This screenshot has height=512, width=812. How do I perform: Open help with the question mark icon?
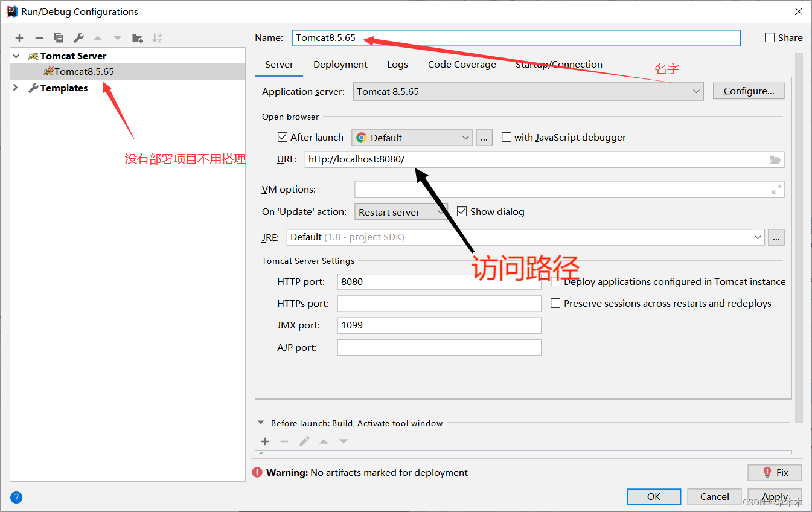16,498
